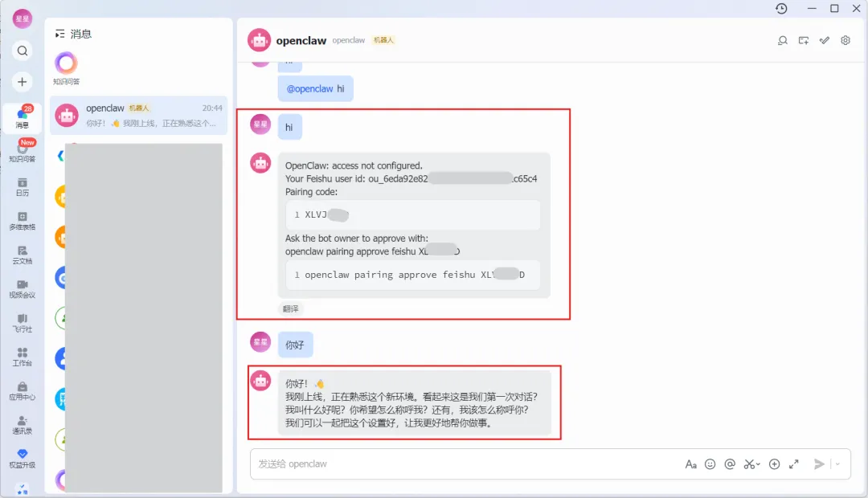This screenshot has width=868, height=498.
Task: Click openclaw bot avatar in chat header
Action: pyautogui.click(x=259, y=40)
